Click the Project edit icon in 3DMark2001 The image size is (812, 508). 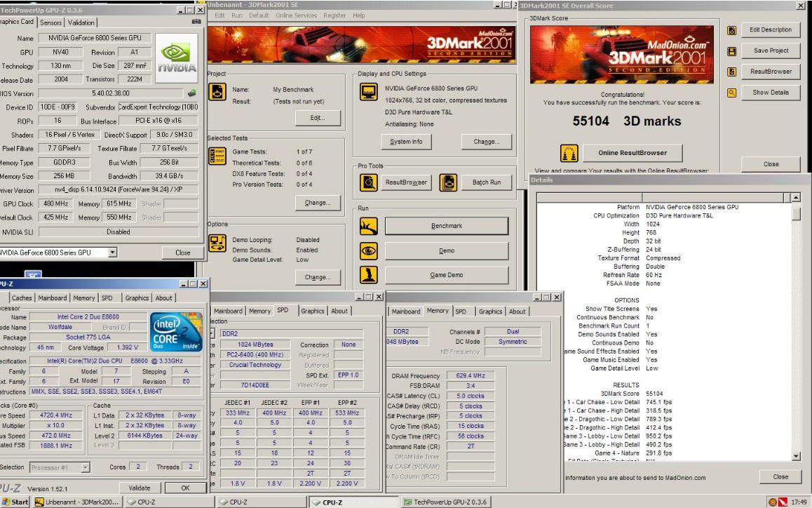click(x=217, y=92)
